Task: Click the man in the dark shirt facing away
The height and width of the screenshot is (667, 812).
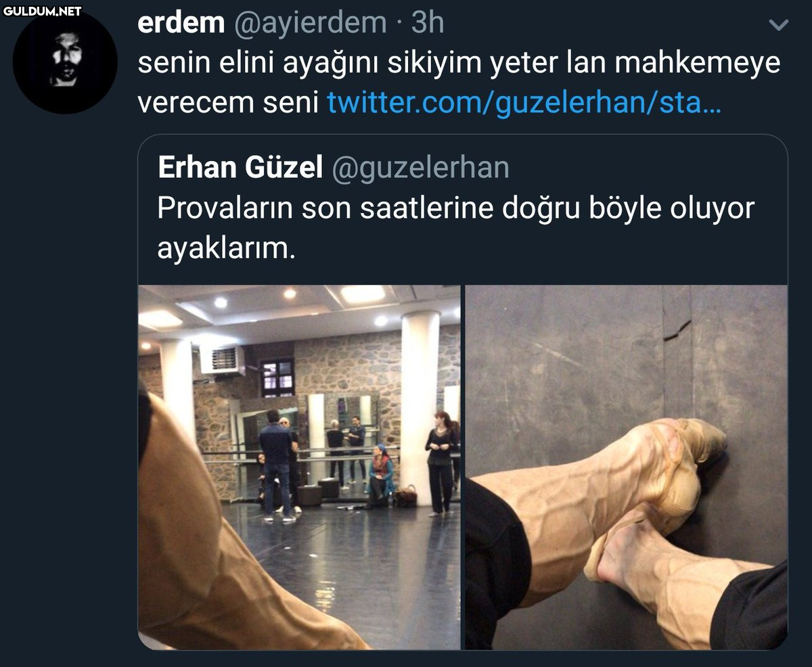Action: click(x=276, y=465)
